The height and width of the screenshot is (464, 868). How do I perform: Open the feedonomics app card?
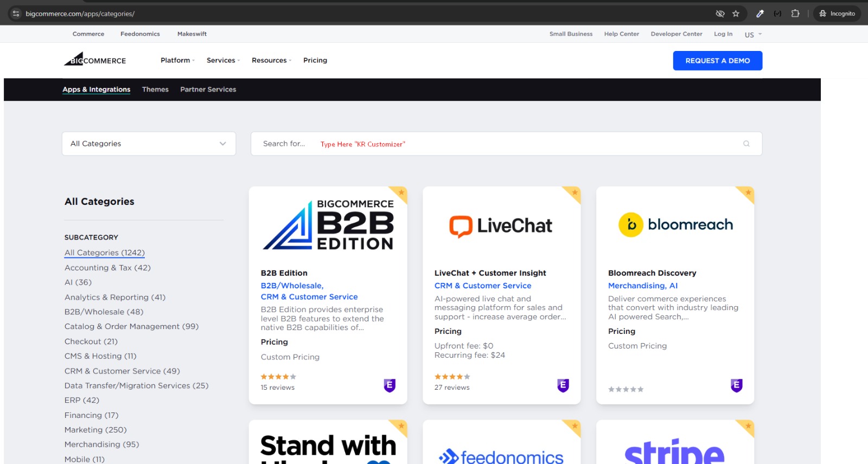click(x=502, y=442)
